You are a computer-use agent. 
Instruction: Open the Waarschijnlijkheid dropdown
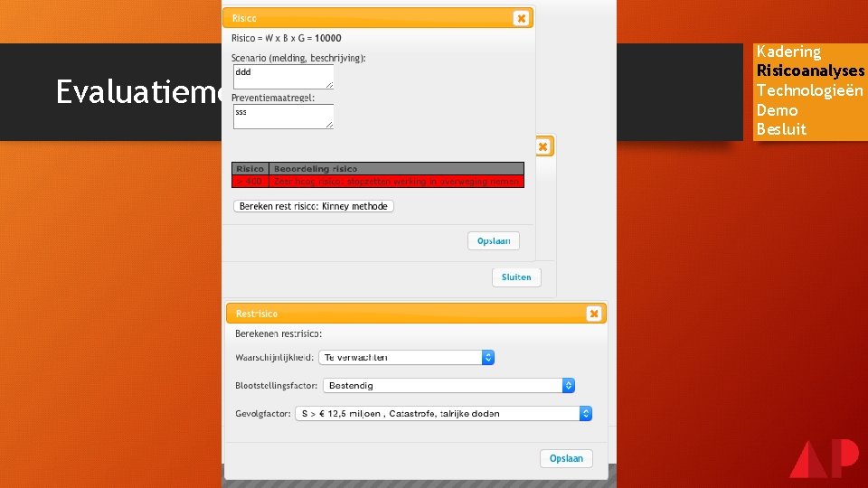point(406,358)
